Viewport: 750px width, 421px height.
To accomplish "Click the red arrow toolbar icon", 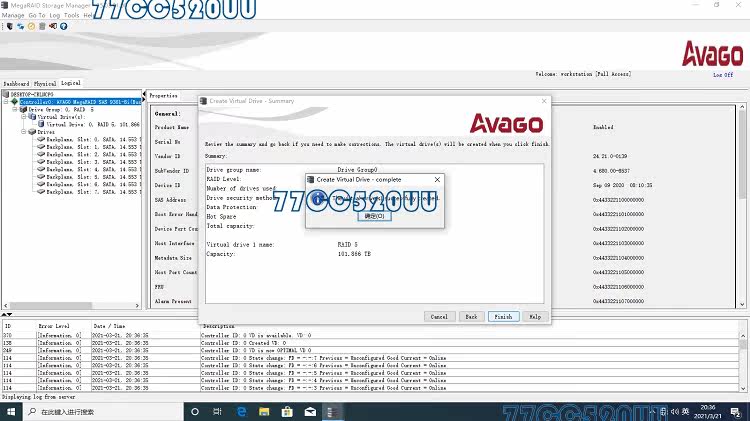I will click(x=53, y=26).
